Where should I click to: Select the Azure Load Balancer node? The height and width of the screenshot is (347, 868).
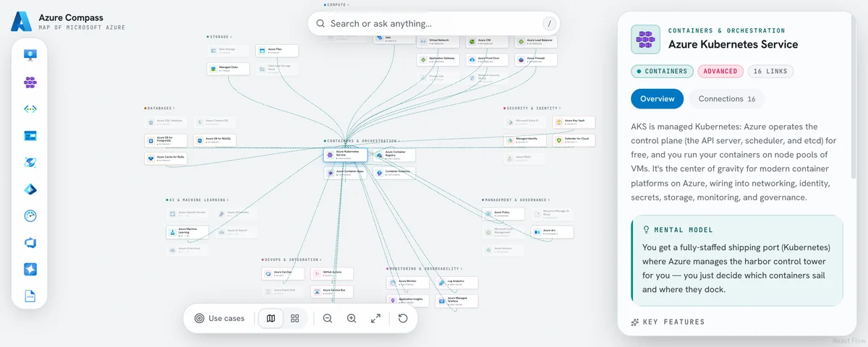[x=536, y=42]
